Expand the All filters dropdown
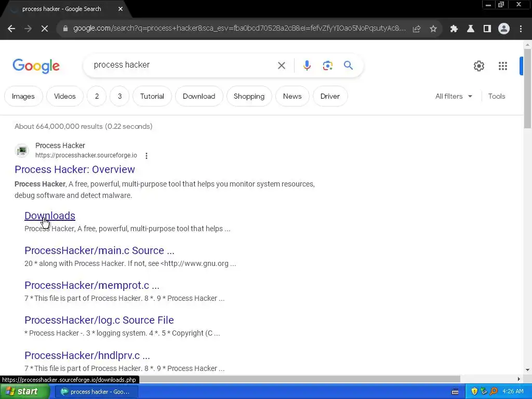Screen dimensions: 532x399 [x=454, y=96]
